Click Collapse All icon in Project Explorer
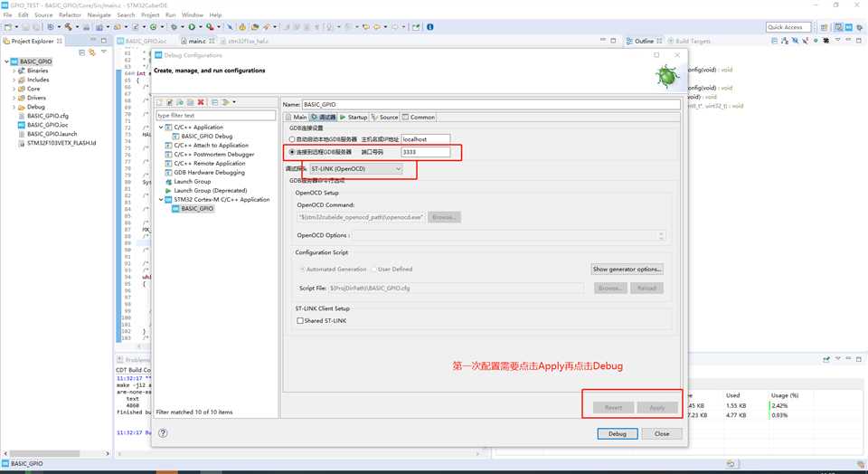 [82, 52]
